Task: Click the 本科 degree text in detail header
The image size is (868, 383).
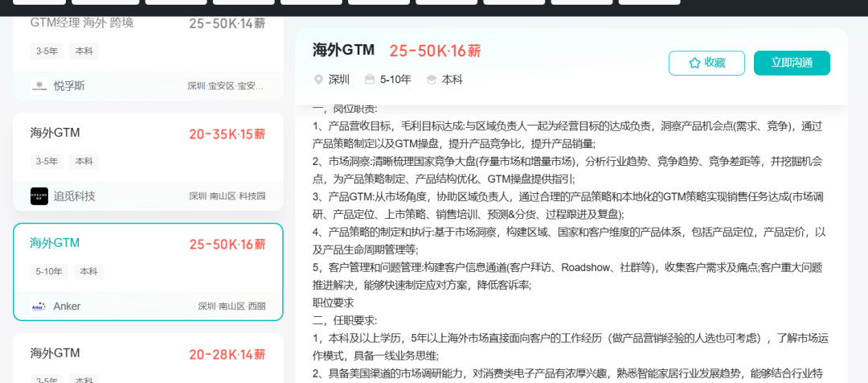Action: pyautogui.click(x=452, y=80)
